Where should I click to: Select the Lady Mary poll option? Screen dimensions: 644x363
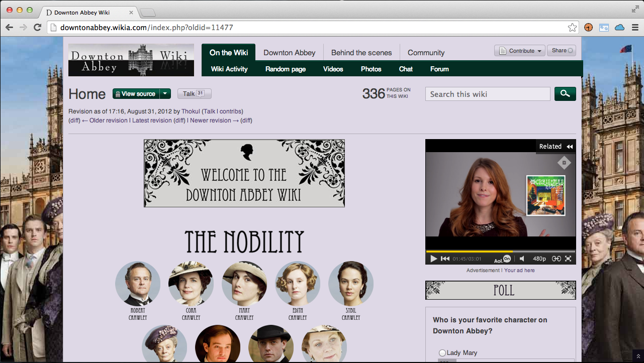pyautogui.click(x=442, y=353)
